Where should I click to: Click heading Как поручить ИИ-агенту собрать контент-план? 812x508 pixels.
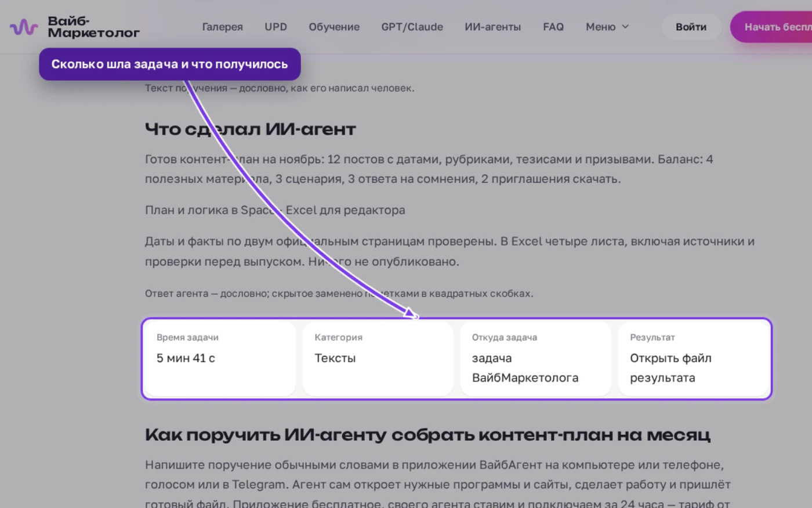coord(427,435)
